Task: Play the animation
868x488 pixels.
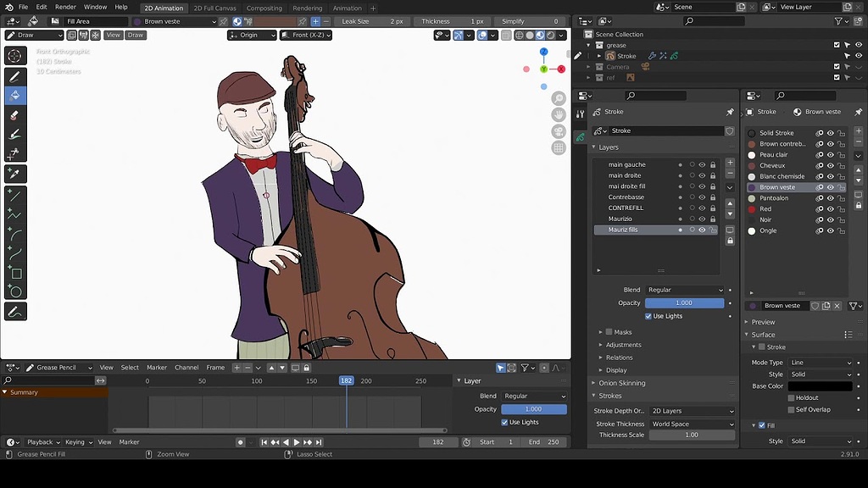Action: click(296, 442)
